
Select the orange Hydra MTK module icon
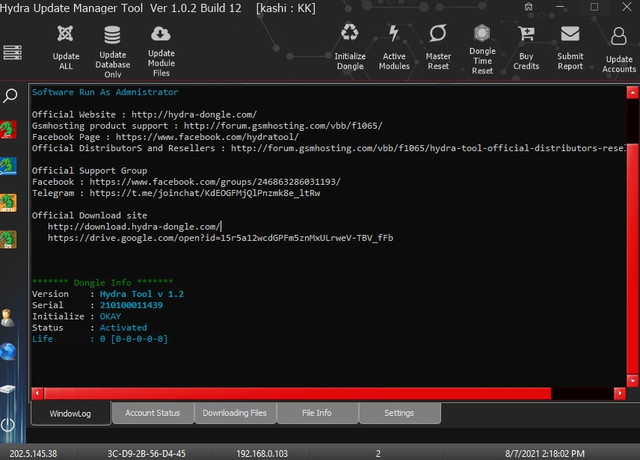pyautogui.click(x=8, y=203)
